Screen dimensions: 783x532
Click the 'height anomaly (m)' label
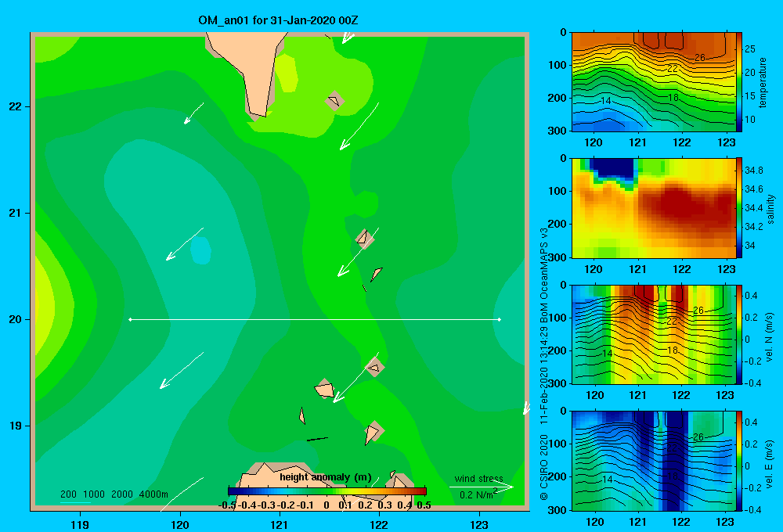click(x=326, y=477)
